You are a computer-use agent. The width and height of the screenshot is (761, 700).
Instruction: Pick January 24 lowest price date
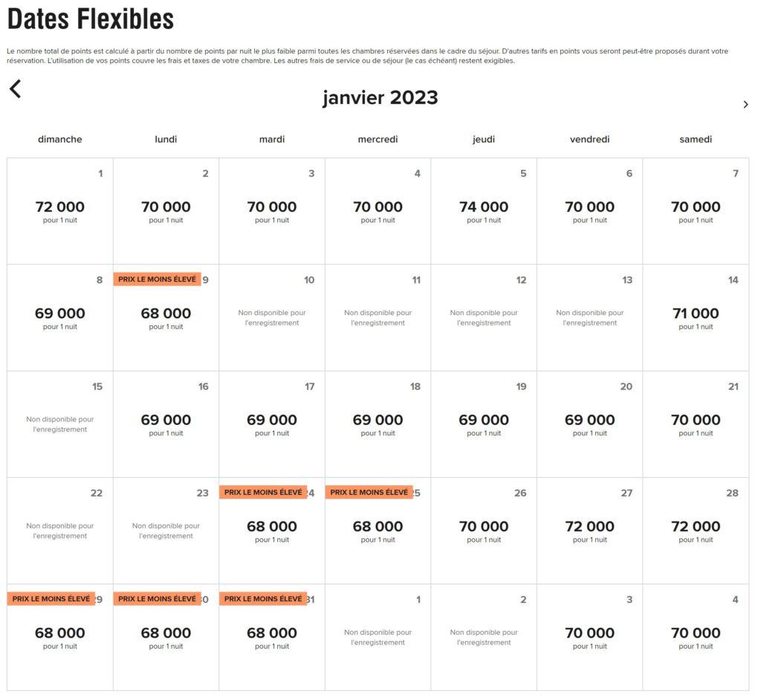click(x=272, y=531)
